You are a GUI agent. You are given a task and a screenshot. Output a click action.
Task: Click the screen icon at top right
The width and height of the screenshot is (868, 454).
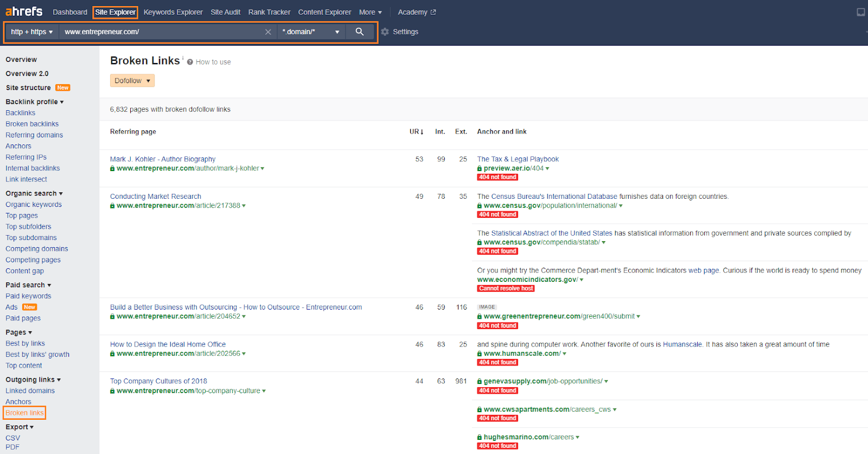pos(860,12)
